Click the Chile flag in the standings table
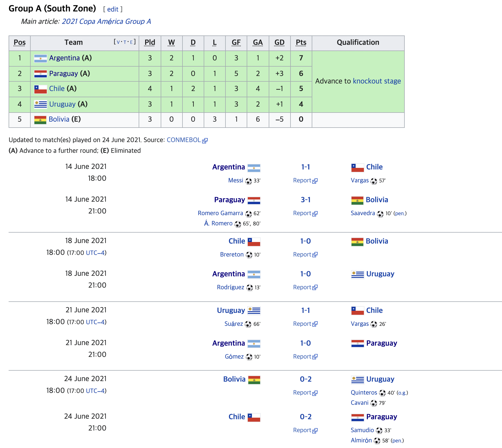Screen dimensions: 502x448 [x=41, y=89]
